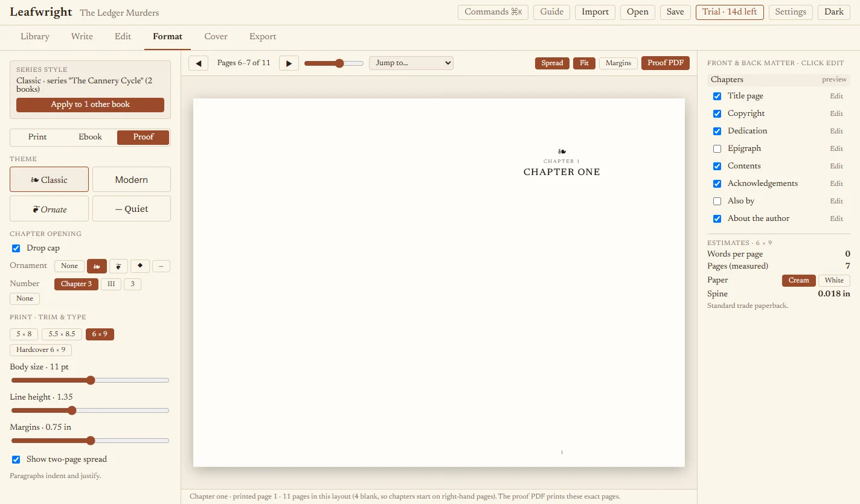Select the floral leaf ornament option
This screenshot has width=860, height=504.
tap(97, 266)
